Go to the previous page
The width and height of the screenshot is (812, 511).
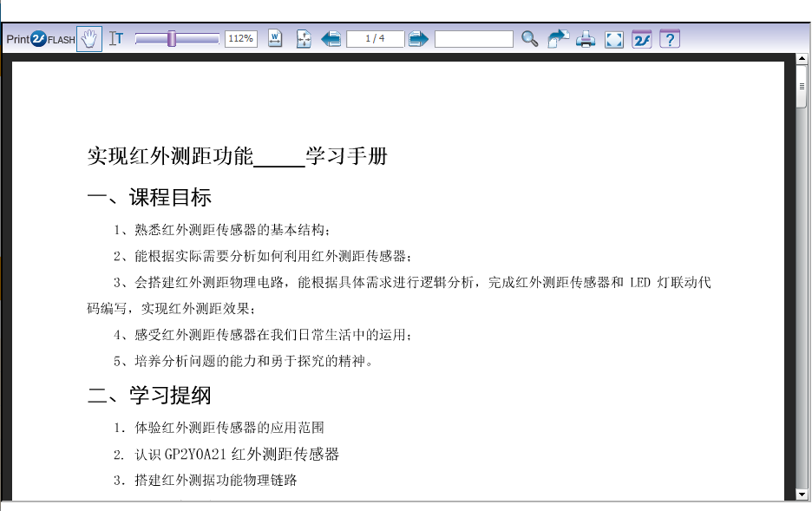pyautogui.click(x=331, y=39)
